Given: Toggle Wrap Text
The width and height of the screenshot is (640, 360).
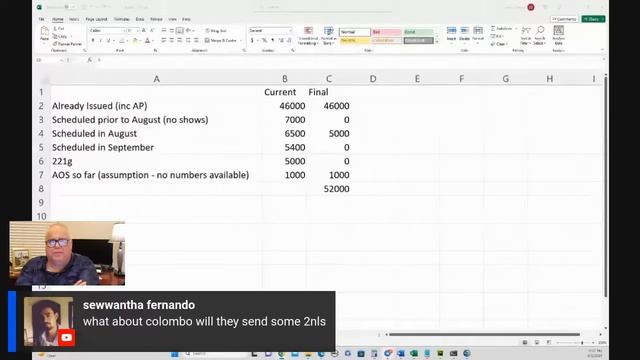Looking at the screenshot, I should coord(216,31).
